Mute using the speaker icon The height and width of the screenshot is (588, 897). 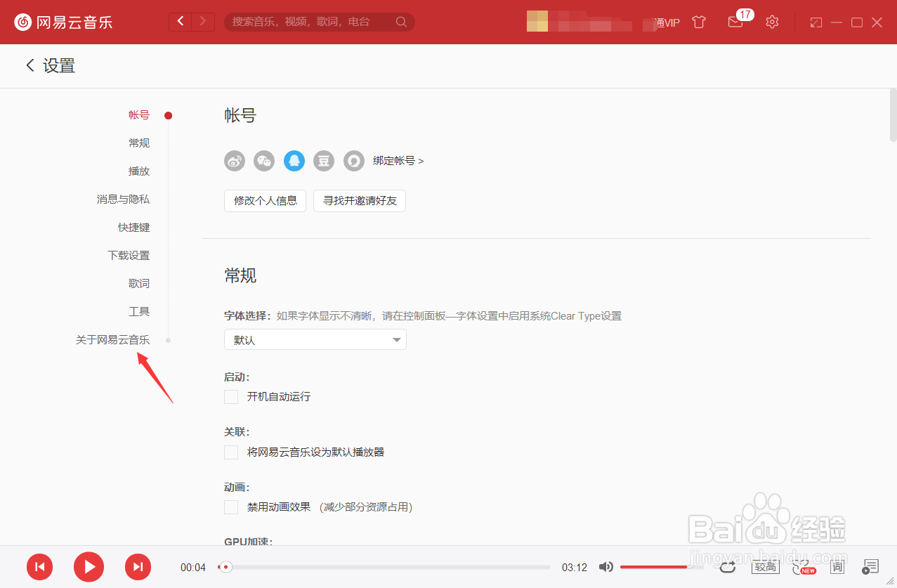click(x=606, y=567)
